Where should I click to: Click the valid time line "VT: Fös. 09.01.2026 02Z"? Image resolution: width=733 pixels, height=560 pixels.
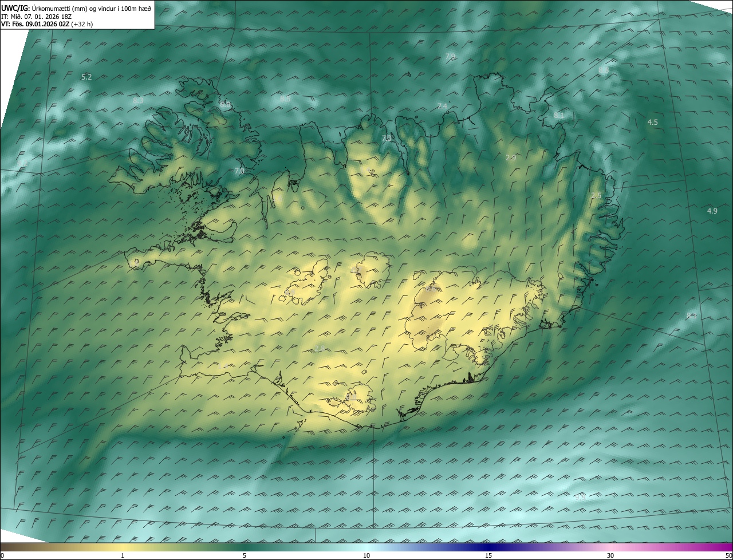coord(37,24)
